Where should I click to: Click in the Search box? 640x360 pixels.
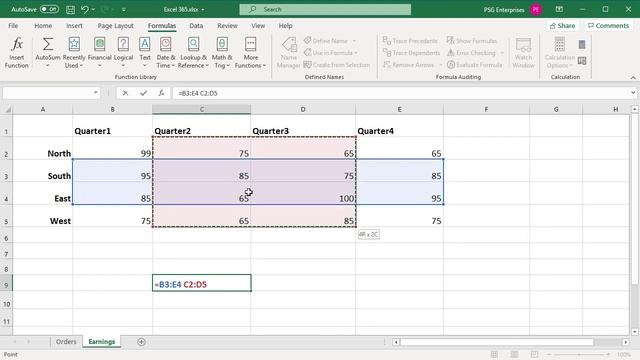pyautogui.click(x=325, y=9)
